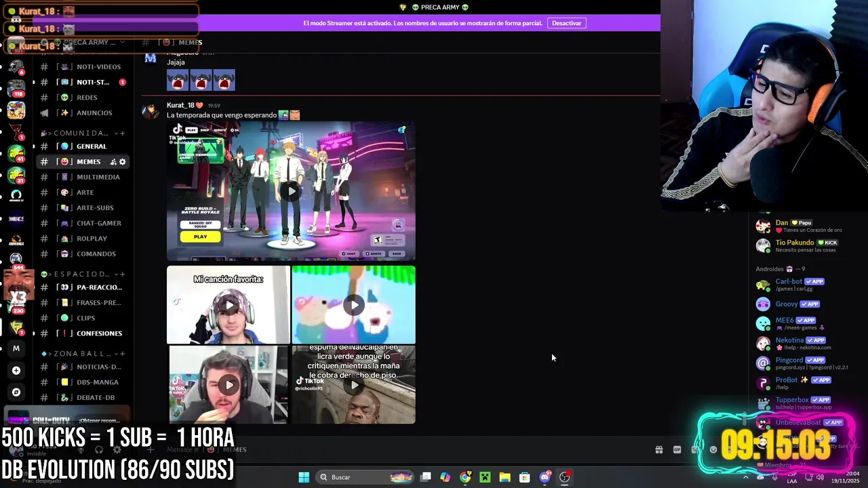This screenshot has width=868, height=488.
Task: Open server icon with 544 badge
Action: click(16, 259)
